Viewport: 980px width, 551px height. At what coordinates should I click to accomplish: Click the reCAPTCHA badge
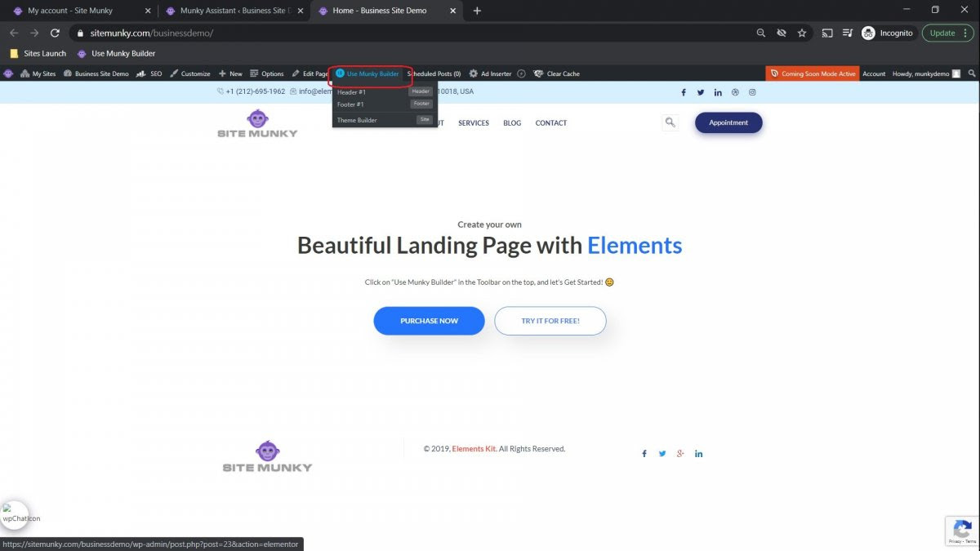click(962, 531)
